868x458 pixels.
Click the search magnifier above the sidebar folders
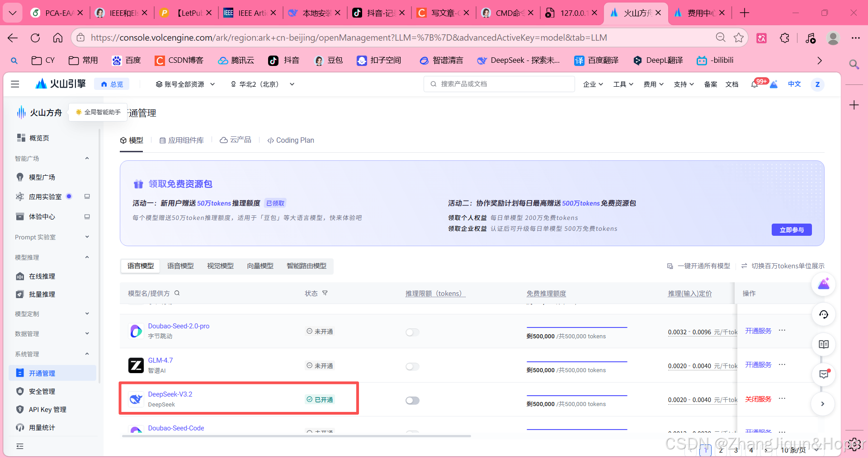tap(14, 60)
